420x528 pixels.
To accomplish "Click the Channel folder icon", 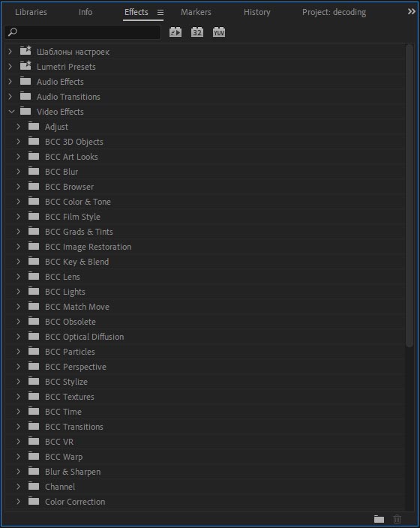I will pyautogui.click(x=34, y=486).
